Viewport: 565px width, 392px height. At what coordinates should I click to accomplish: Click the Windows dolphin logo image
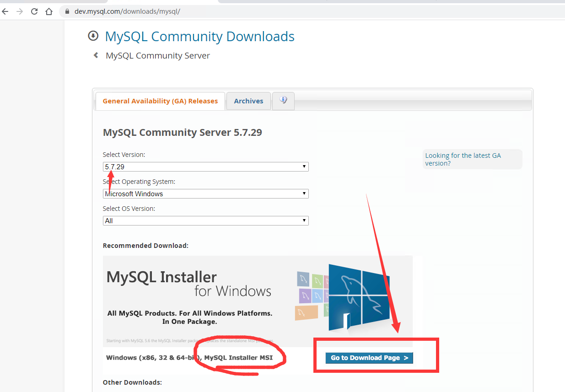pos(359,297)
